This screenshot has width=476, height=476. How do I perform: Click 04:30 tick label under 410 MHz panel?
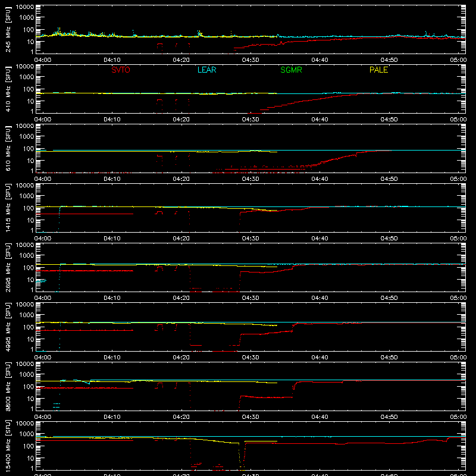(x=250, y=120)
